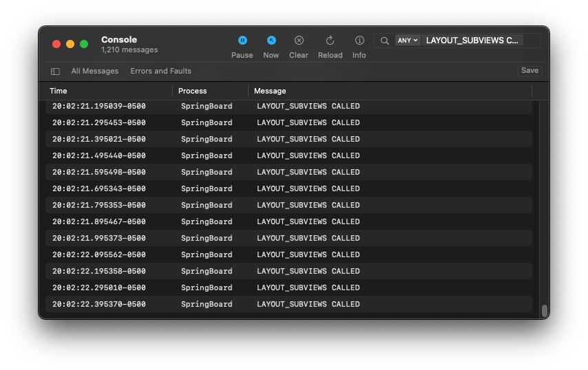Select log row at 20:02:22.095562
This screenshot has width=588, height=370.
pos(288,254)
